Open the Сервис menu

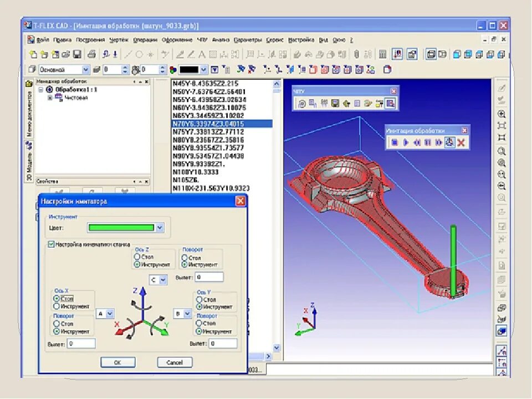[x=274, y=40]
